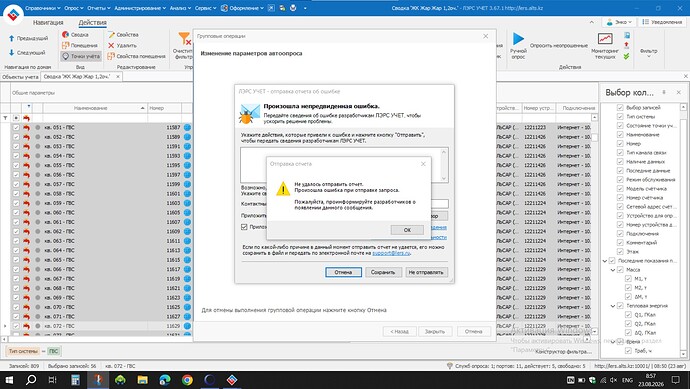Image resolution: width=690 pixels, height=389 pixels.
Task: Collapse the Масса tree node
Action: coord(613,270)
